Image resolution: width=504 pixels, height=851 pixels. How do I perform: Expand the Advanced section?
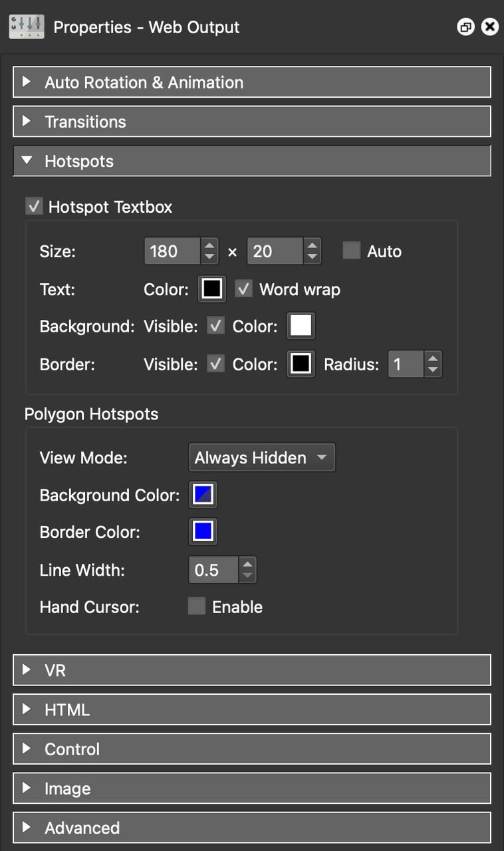tap(252, 828)
